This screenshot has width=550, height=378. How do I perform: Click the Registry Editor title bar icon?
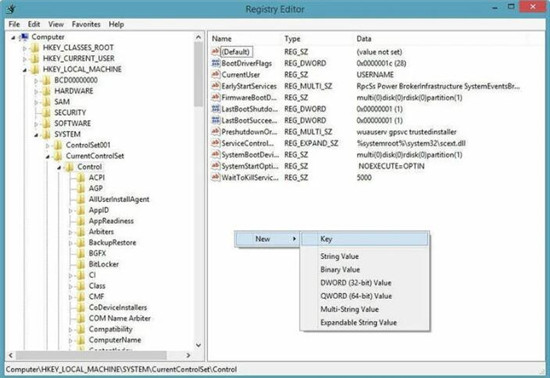pos(11,8)
